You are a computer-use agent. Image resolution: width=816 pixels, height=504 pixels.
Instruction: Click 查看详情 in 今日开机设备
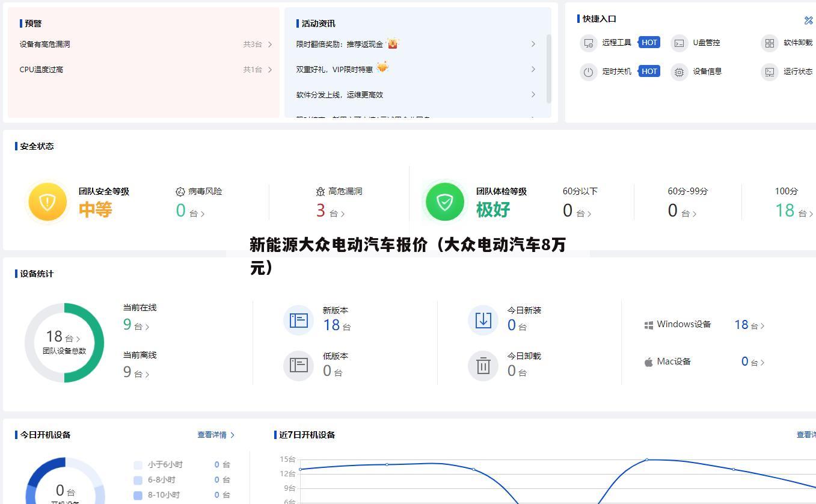(216, 435)
